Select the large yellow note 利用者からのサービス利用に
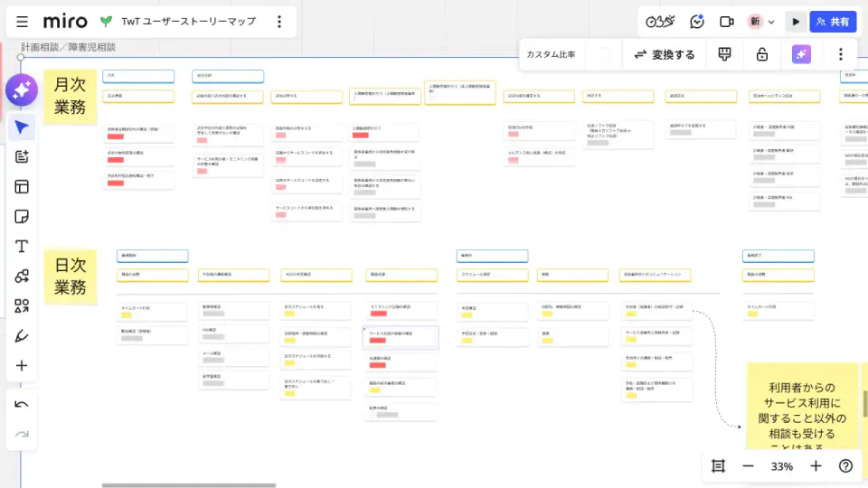Screen dimensions: 868x488 (802, 406)
